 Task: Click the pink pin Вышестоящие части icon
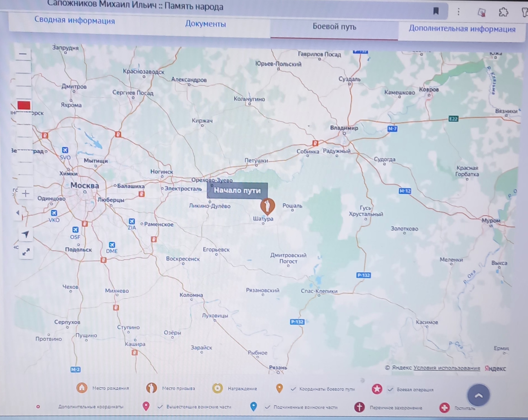coord(146,407)
